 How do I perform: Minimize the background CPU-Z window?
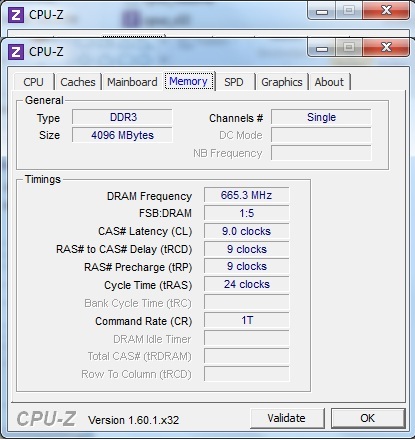[321, 11]
